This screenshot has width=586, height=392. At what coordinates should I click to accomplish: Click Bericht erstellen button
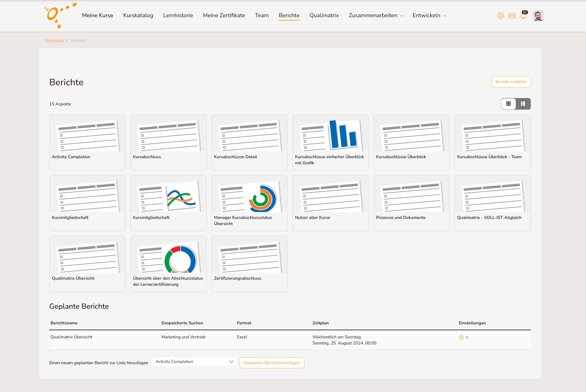(x=511, y=82)
